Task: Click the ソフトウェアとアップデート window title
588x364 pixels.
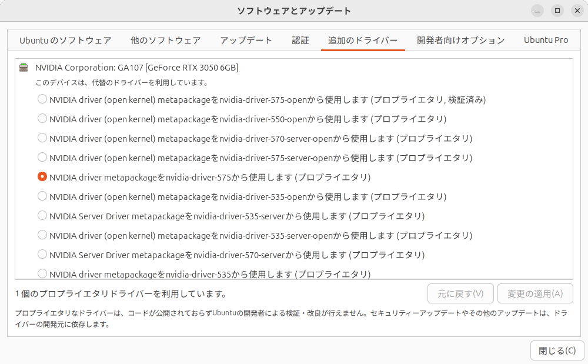Action: 294,11
